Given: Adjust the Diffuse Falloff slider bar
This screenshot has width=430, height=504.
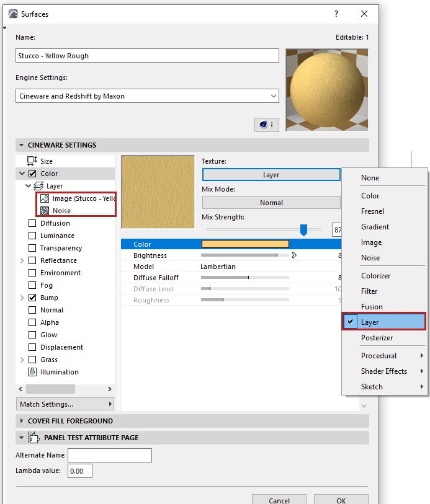Looking at the screenshot, I should [x=244, y=277].
